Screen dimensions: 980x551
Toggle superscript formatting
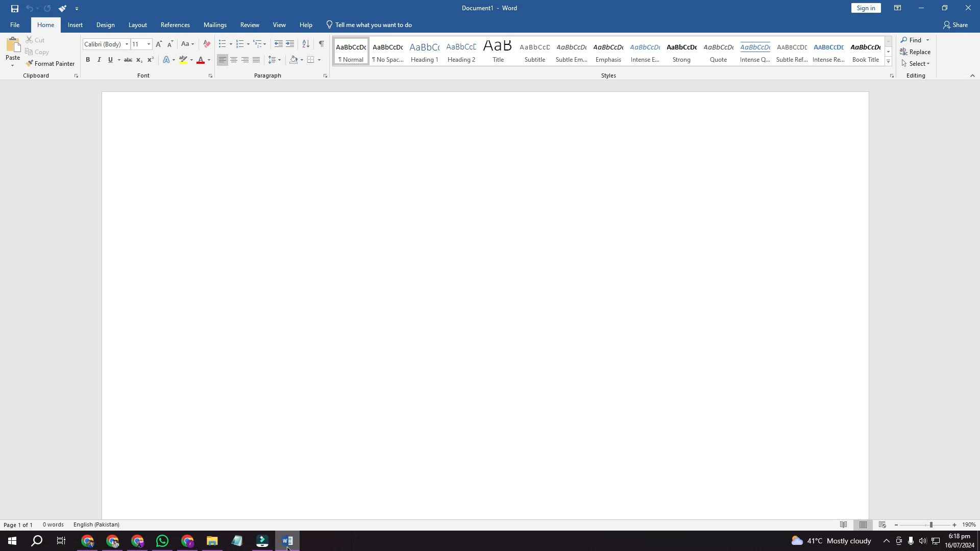click(151, 60)
